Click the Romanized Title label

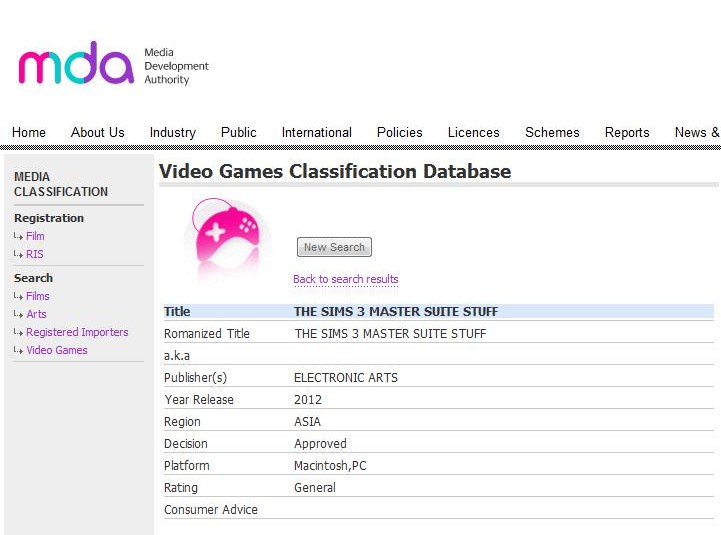[206, 334]
